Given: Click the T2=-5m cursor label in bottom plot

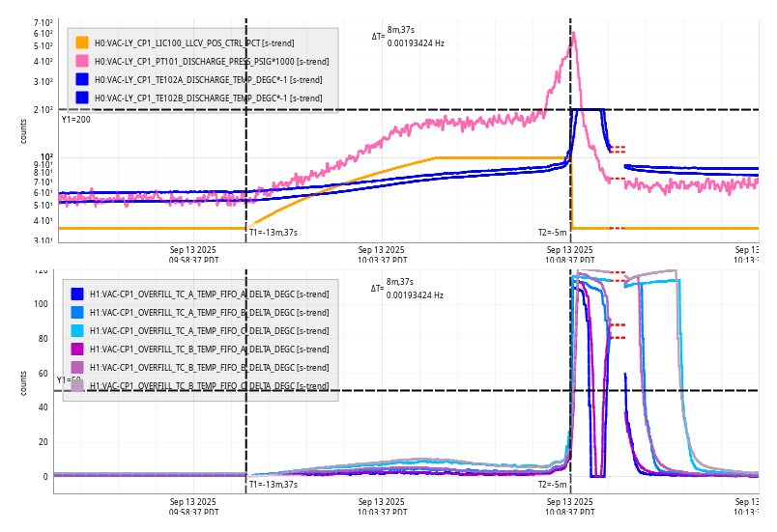Looking at the screenshot, I should pos(554,484).
